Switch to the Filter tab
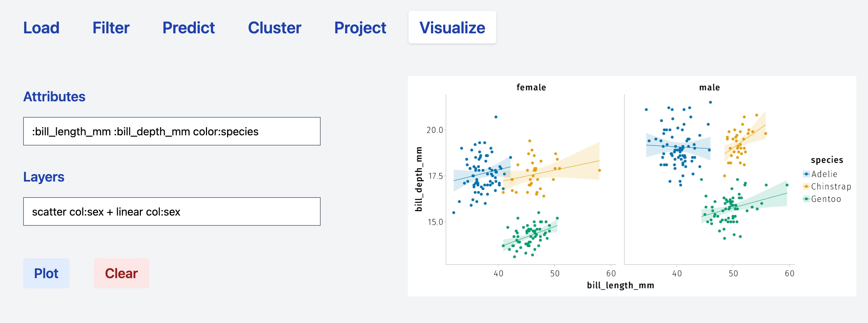The width and height of the screenshot is (868, 323). (x=111, y=28)
